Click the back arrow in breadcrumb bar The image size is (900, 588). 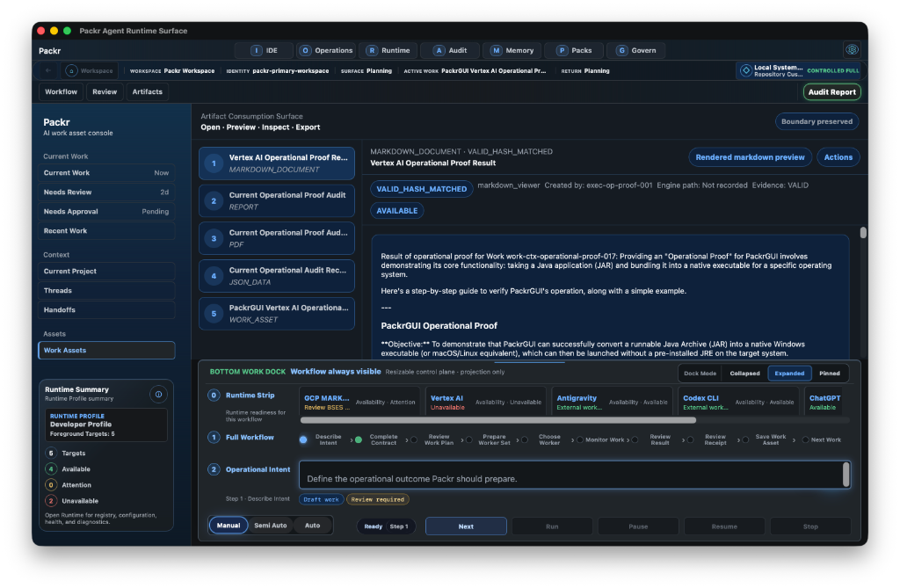(48, 70)
